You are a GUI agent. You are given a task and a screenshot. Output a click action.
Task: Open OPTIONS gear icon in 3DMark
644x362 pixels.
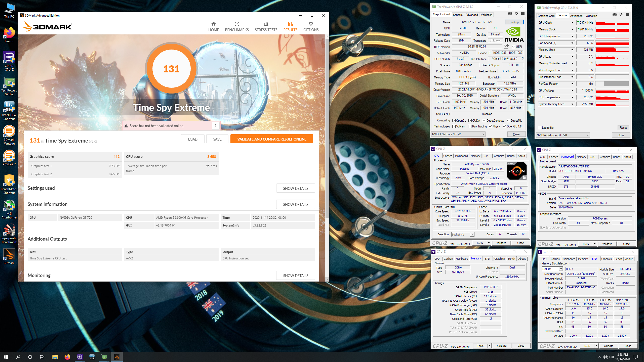tap(311, 24)
